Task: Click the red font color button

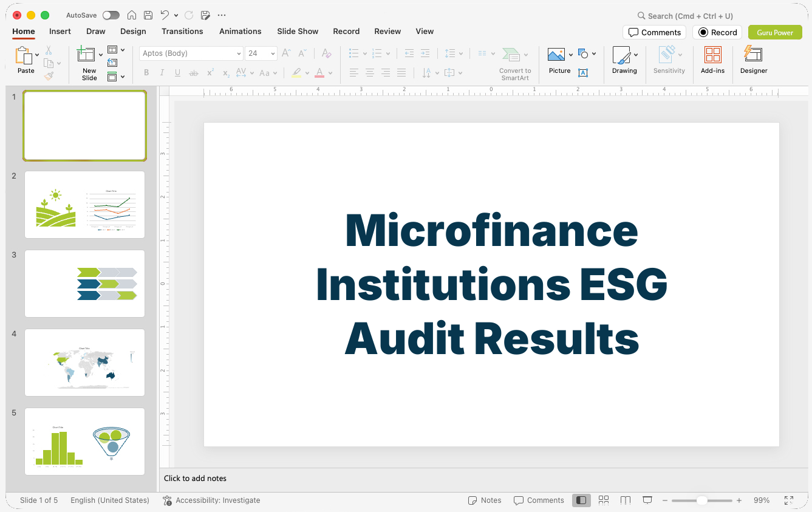Action: [x=319, y=73]
